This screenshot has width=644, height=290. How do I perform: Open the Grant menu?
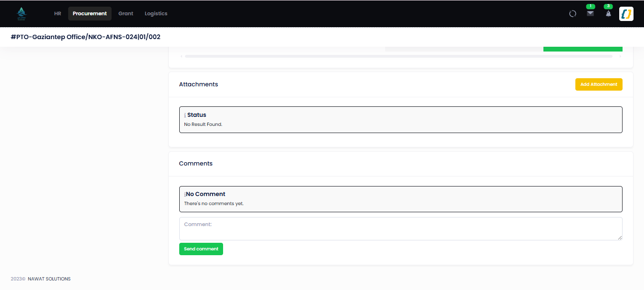tap(126, 13)
